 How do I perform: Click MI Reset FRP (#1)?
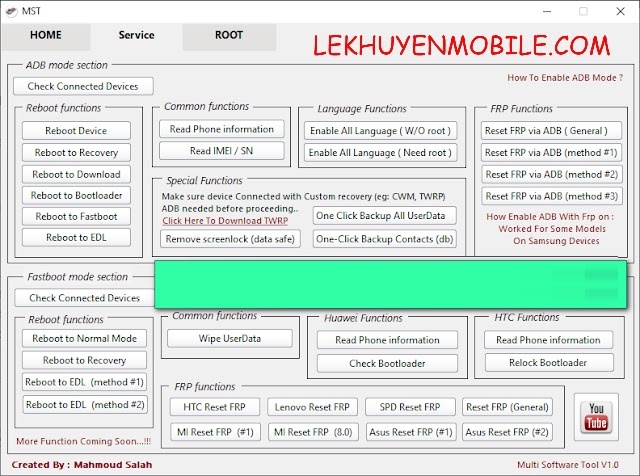(215, 432)
